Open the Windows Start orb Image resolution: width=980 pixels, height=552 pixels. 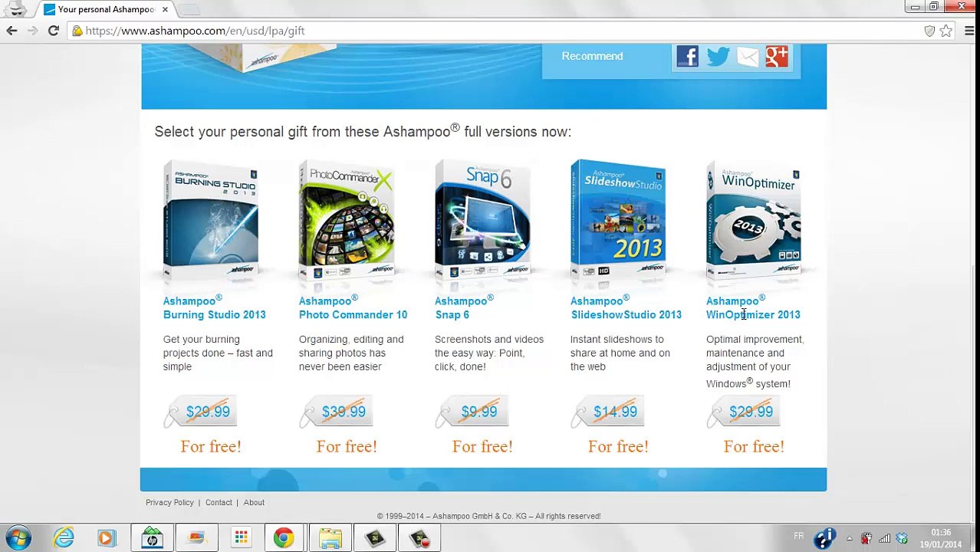point(18,538)
